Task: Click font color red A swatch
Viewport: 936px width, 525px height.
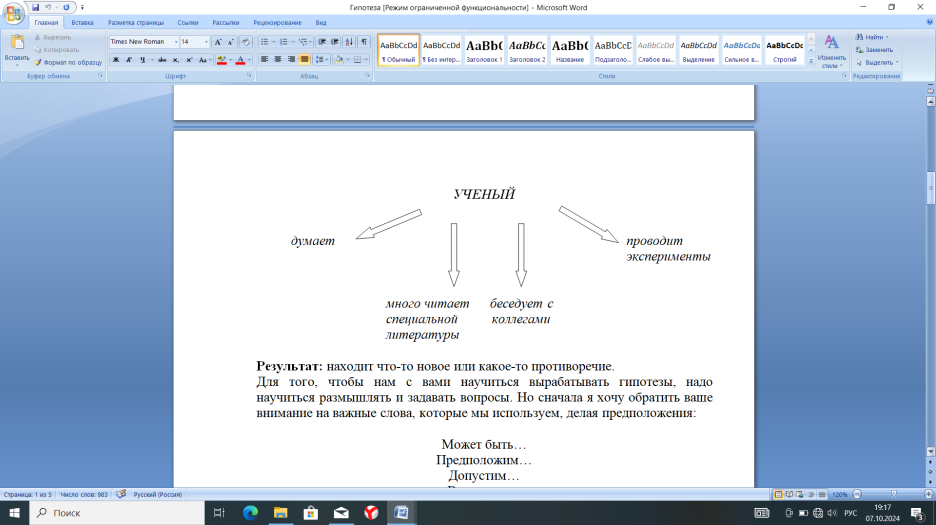Action: 240,60
